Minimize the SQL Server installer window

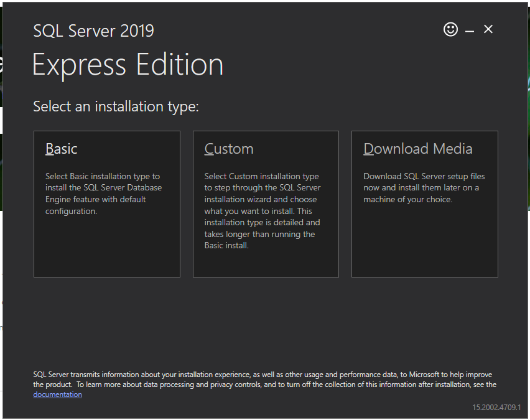[x=470, y=30]
